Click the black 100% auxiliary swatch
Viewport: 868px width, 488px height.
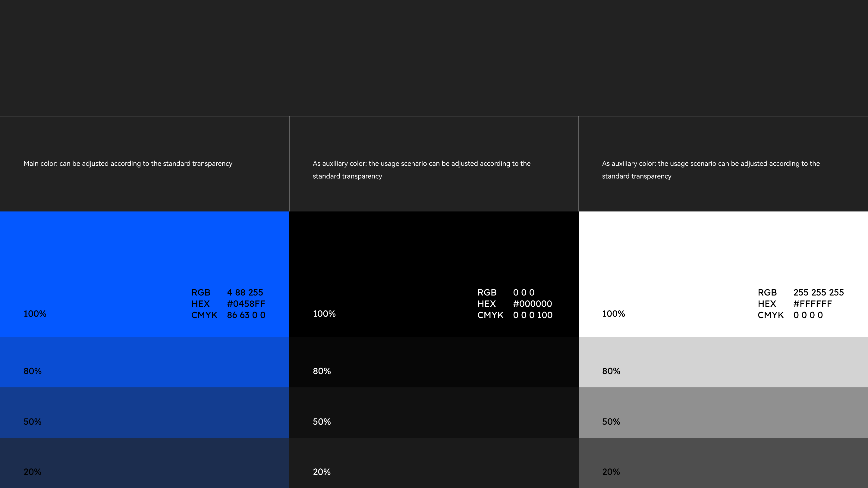[388, 256]
